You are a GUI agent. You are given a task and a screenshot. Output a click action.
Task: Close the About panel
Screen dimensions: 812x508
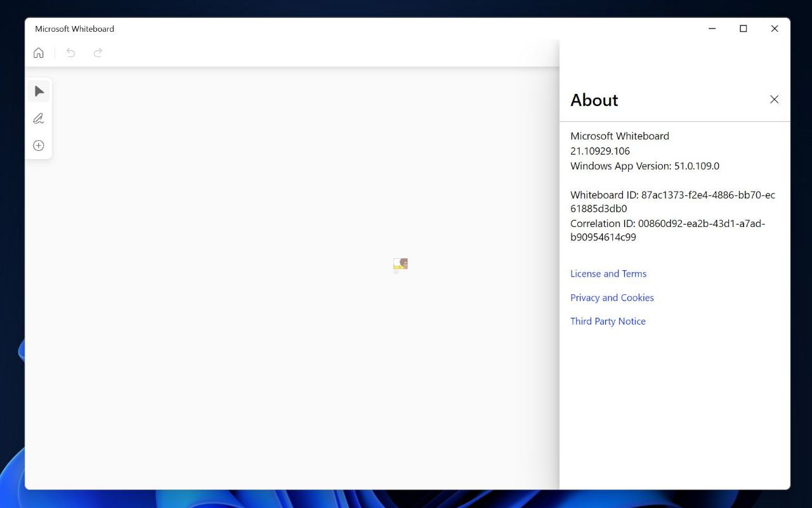coord(774,100)
